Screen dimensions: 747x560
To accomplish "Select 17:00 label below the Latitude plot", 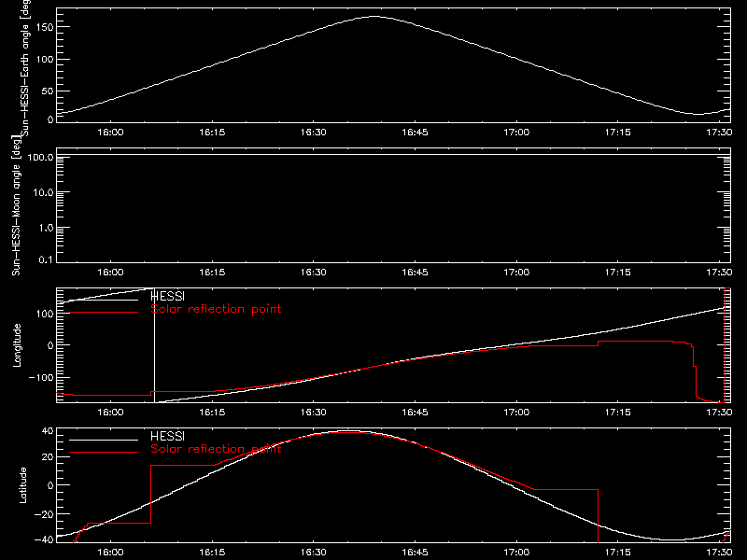I will coord(516,553).
